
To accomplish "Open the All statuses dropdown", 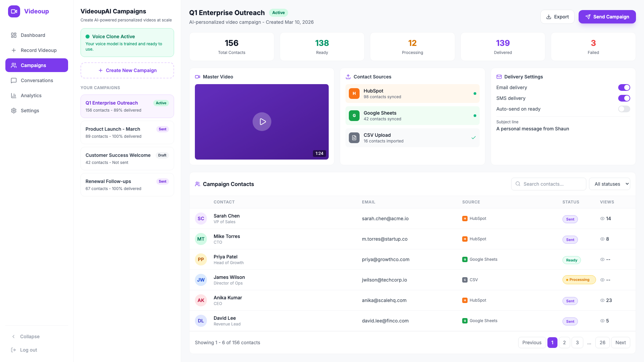I will click(x=609, y=184).
